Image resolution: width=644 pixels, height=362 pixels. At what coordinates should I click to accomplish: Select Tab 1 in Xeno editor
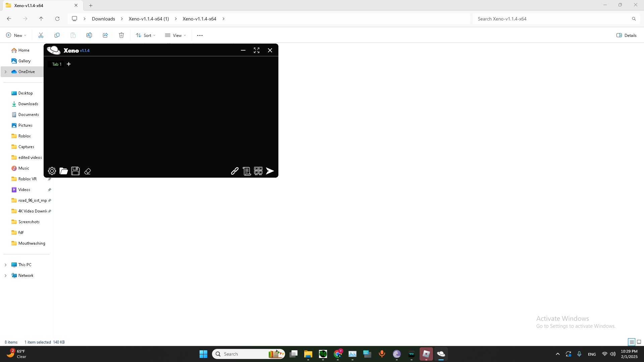(x=57, y=64)
